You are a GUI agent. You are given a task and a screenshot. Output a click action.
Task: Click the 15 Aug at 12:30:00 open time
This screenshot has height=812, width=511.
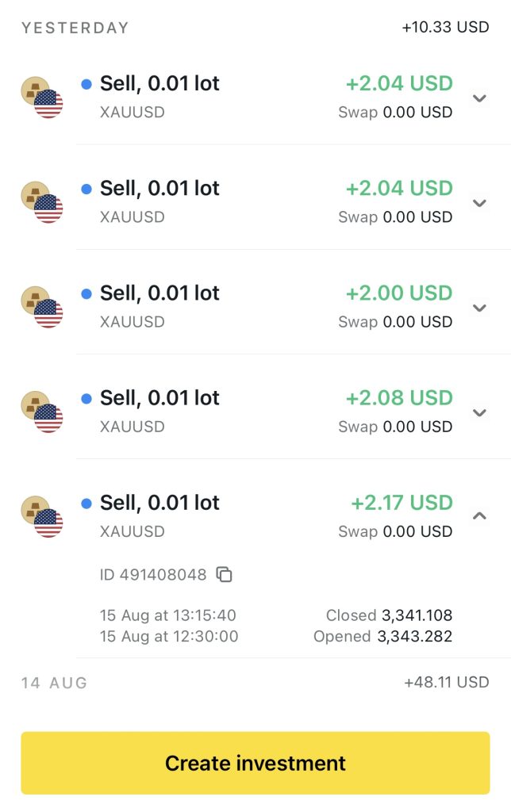pyautogui.click(x=169, y=636)
